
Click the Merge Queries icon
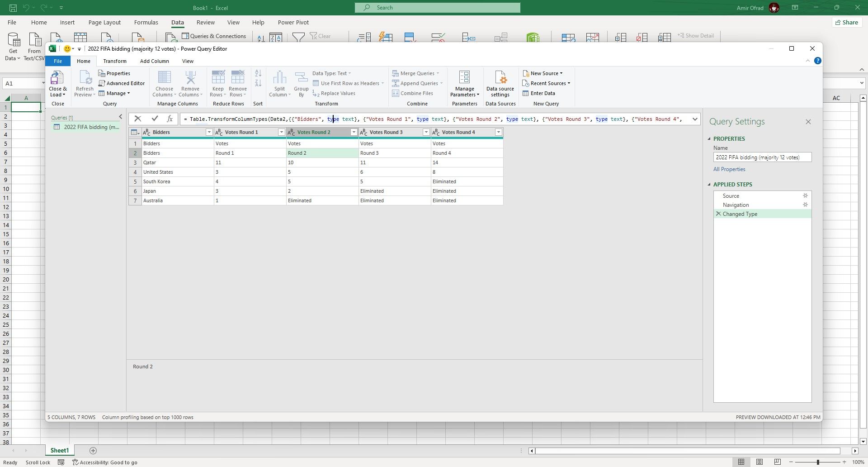click(396, 73)
